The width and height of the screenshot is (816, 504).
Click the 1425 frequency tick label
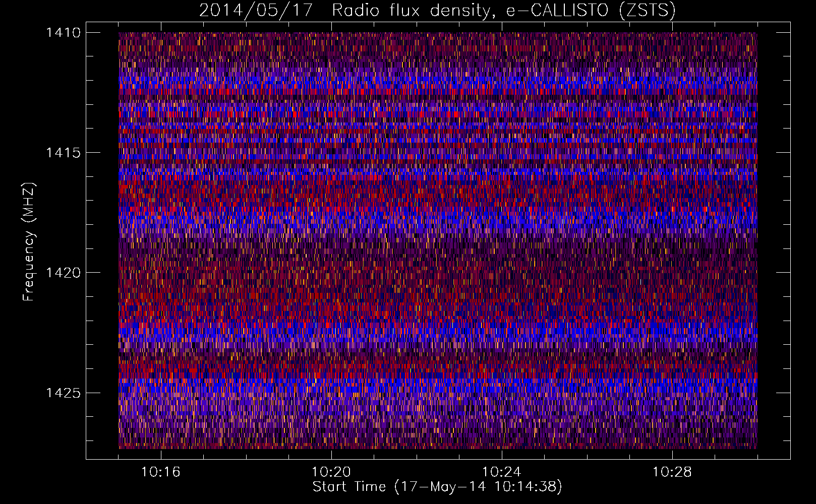tap(63, 393)
